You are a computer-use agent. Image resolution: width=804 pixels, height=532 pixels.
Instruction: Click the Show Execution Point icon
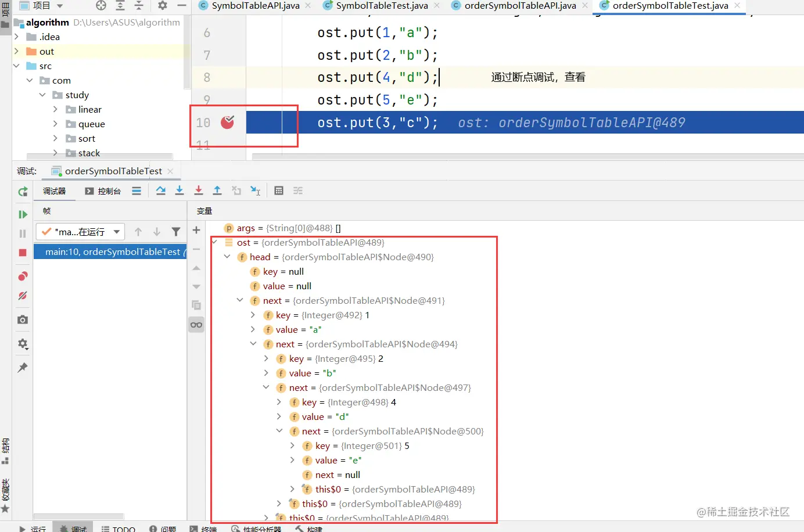[137, 190]
